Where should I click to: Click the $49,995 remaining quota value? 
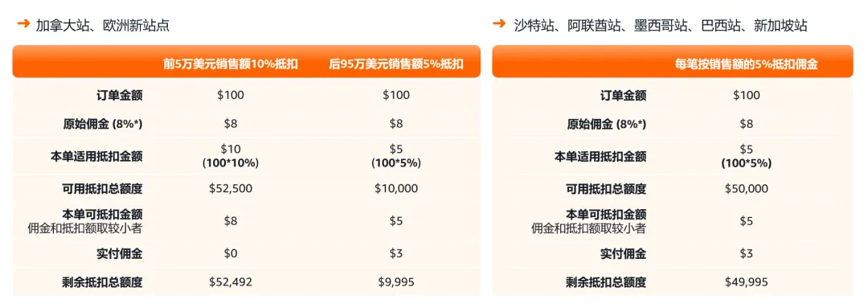tap(746, 282)
